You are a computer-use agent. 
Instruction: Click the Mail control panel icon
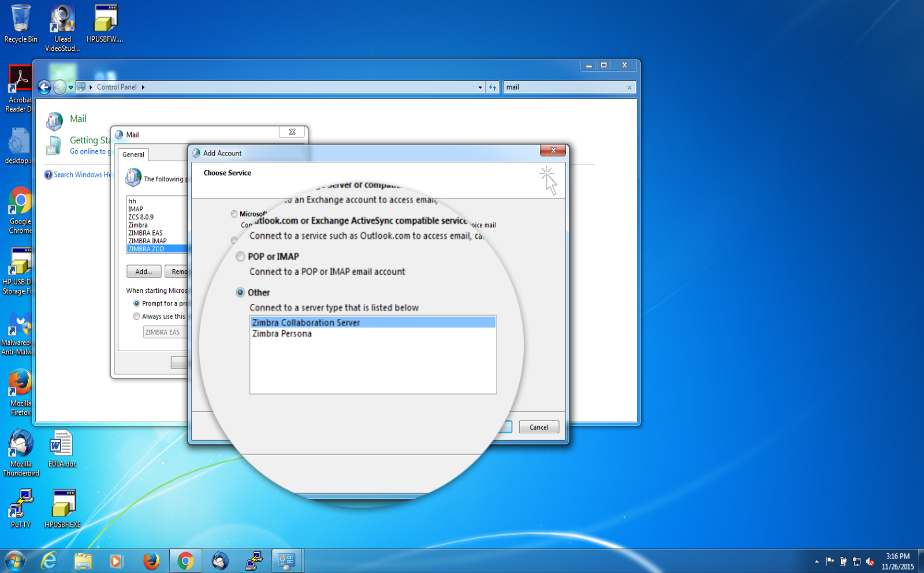click(55, 120)
